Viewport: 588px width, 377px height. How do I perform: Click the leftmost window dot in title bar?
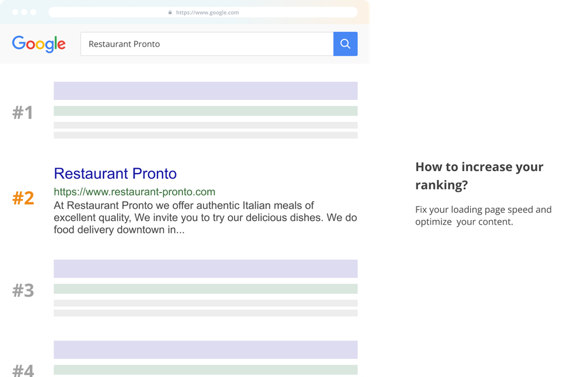15,12
